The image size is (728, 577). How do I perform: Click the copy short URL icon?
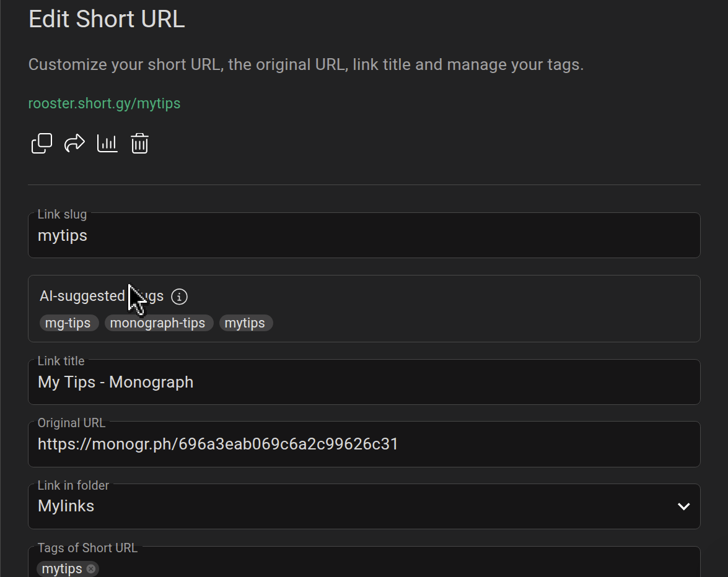click(42, 144)
